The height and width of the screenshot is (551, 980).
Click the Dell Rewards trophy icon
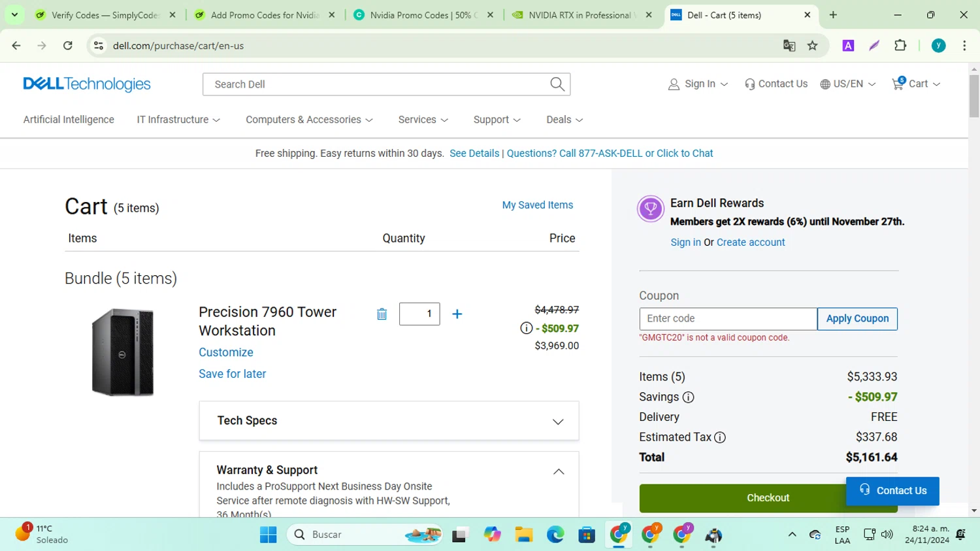pos(650,209)
